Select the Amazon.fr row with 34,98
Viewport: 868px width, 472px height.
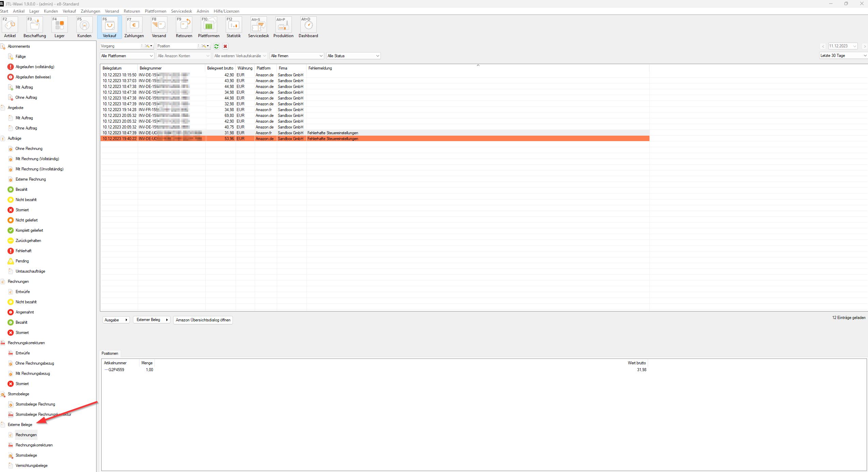(375, 110)
